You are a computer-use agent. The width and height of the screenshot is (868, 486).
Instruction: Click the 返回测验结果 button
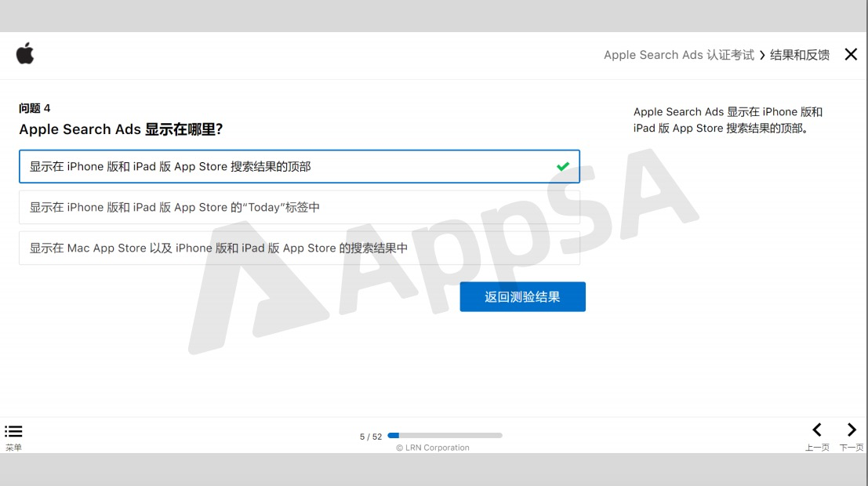click(522, 296)
